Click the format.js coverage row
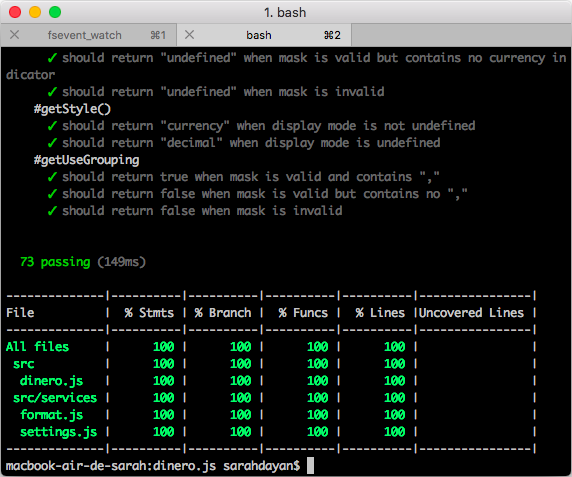 [x=270, y=415]
